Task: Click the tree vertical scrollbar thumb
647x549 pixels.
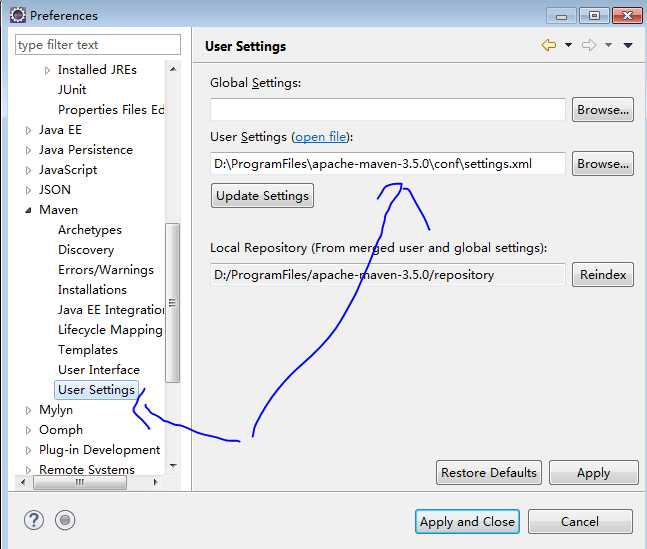Action: (172, 303)
